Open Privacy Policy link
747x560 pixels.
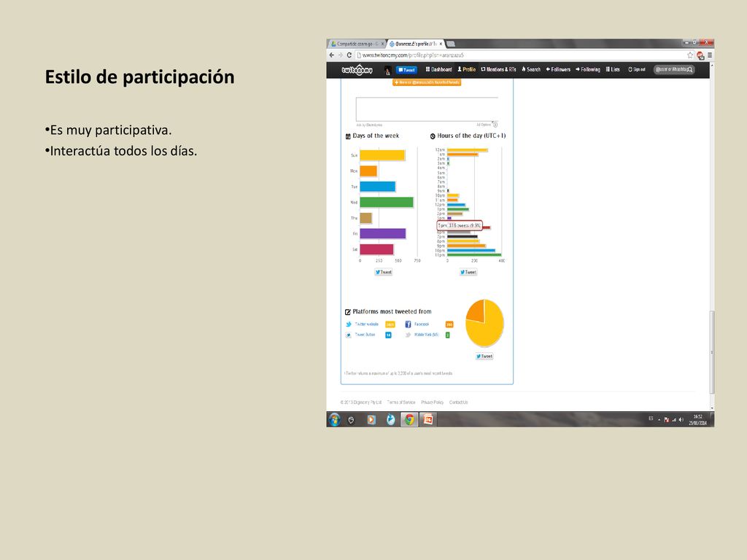(432, 402)
